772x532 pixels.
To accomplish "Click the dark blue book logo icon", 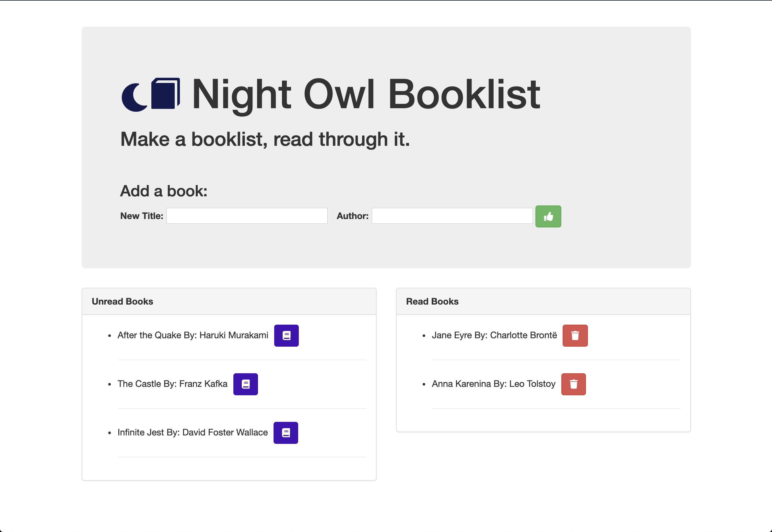I will 166,93.
